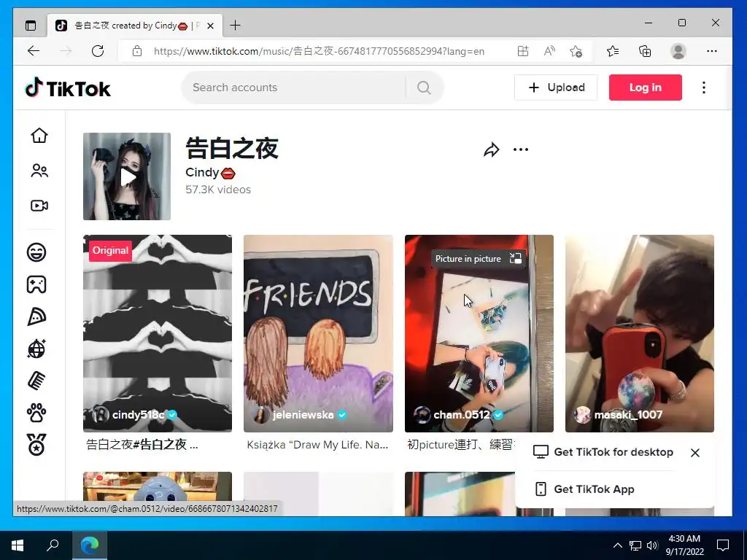
Task: Click the Upload button
Action: pos(556,87)
